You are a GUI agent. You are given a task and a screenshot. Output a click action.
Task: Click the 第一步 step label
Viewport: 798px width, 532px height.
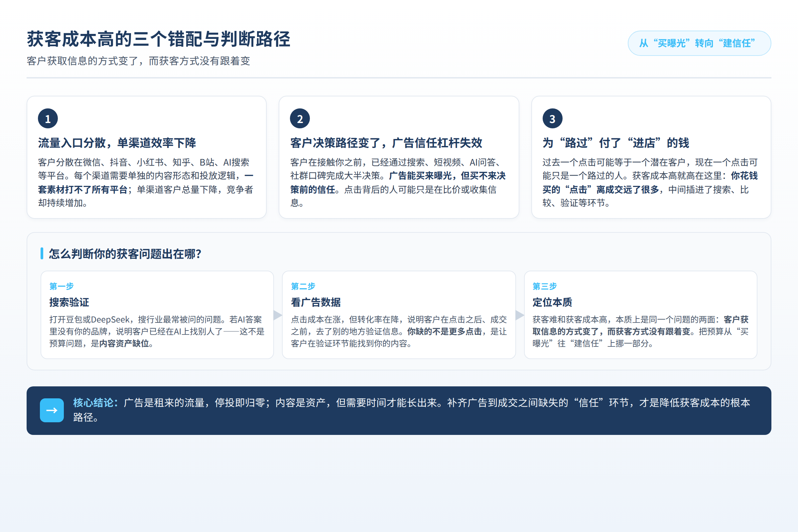coord(62,286)
